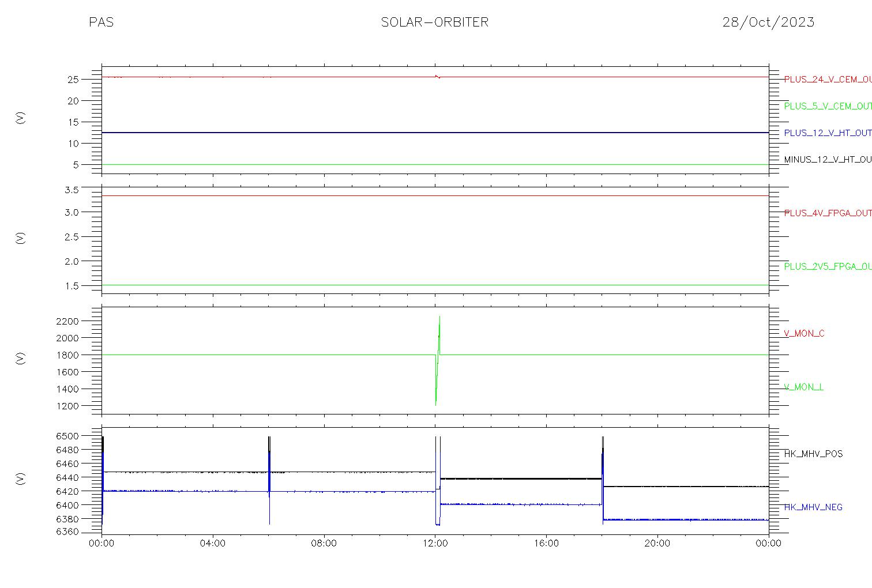This screenshot has width=872, height=588.
Task: Click the green V_MON_L spike peak at 12:00
Action: (x=439, y=317)
